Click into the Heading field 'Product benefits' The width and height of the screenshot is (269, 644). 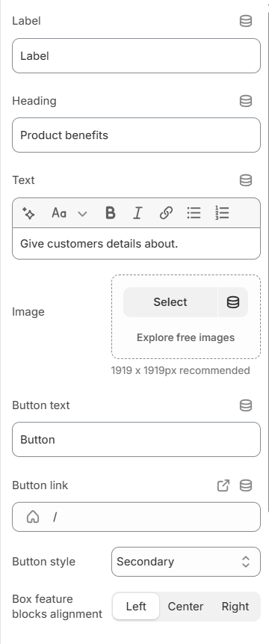[136, 135]
